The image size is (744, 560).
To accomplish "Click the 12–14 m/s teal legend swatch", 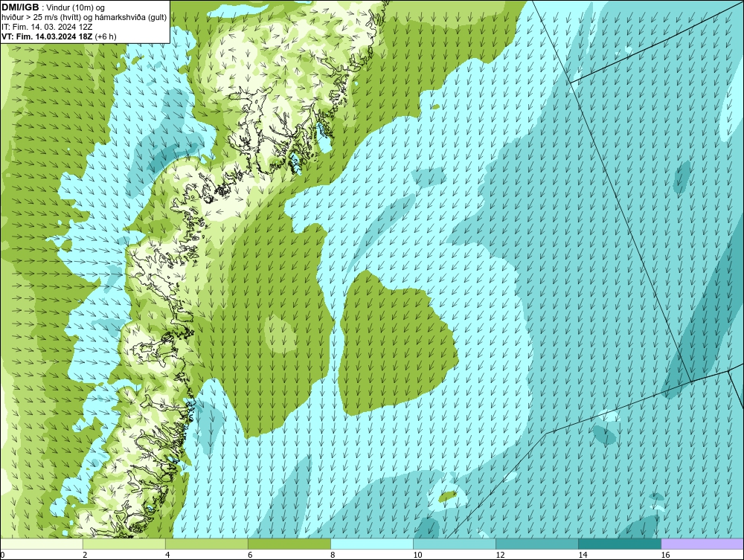I will (x=537, y=544).
